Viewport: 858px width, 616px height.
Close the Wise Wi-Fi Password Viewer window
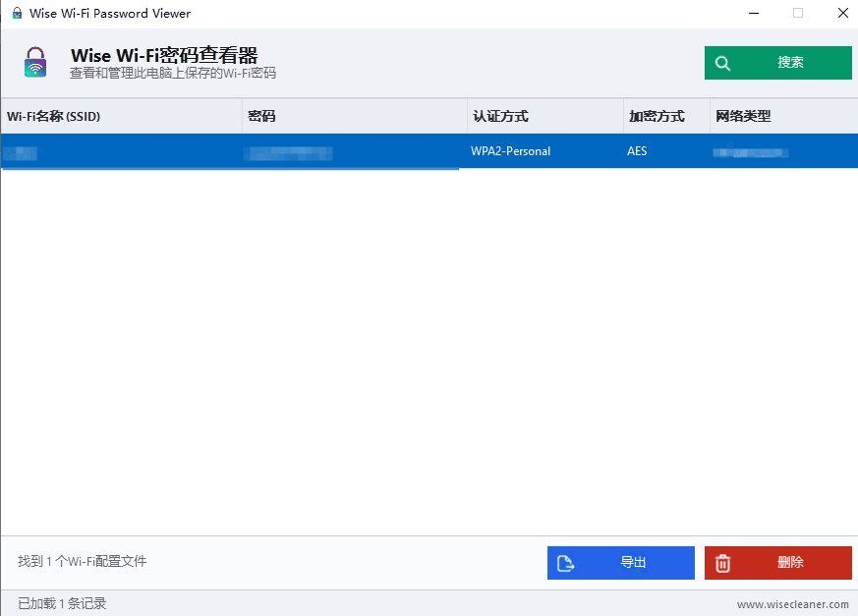point(842,13)
